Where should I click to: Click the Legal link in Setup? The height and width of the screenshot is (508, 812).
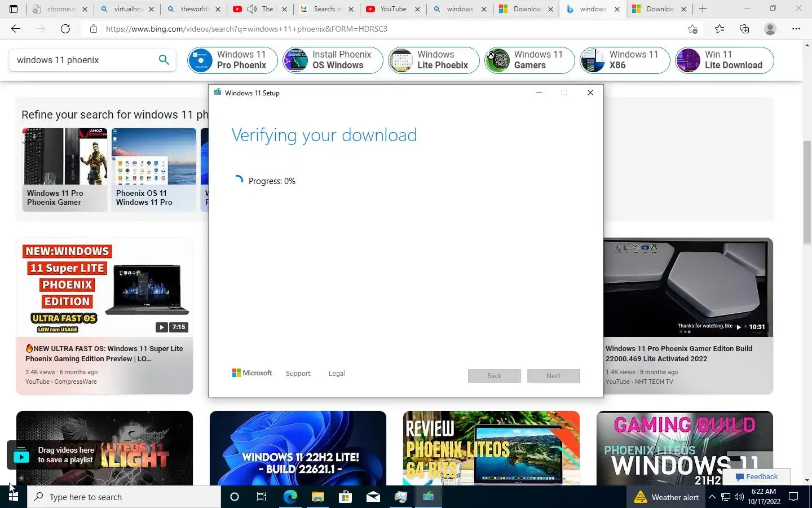(x=337, y=374)
